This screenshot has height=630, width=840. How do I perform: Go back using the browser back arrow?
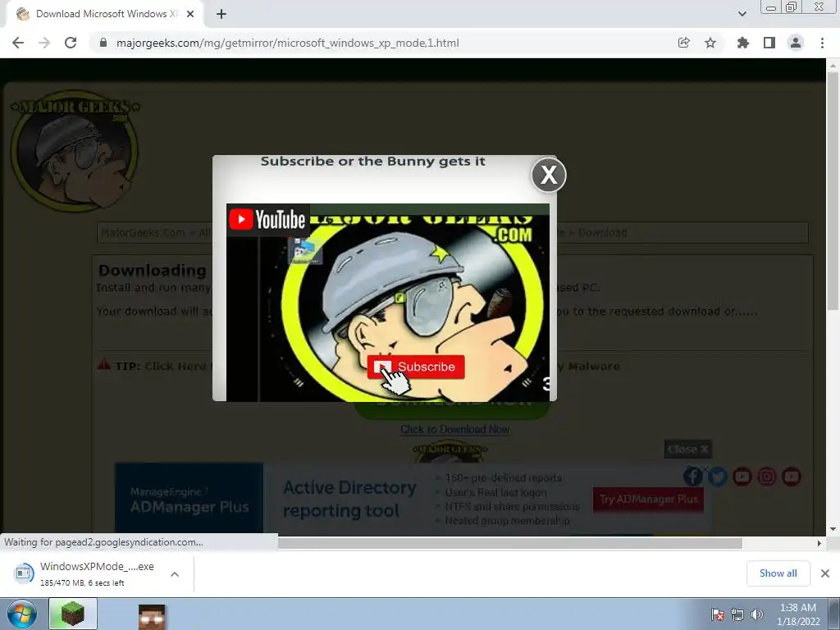tap(18, 43)
